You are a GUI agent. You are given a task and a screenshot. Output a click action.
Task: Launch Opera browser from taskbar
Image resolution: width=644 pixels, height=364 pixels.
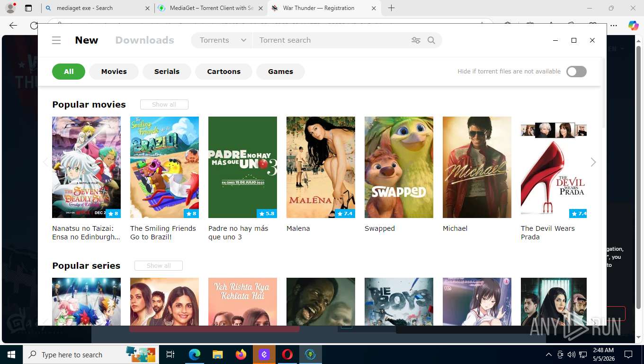[x=287, y=355]
